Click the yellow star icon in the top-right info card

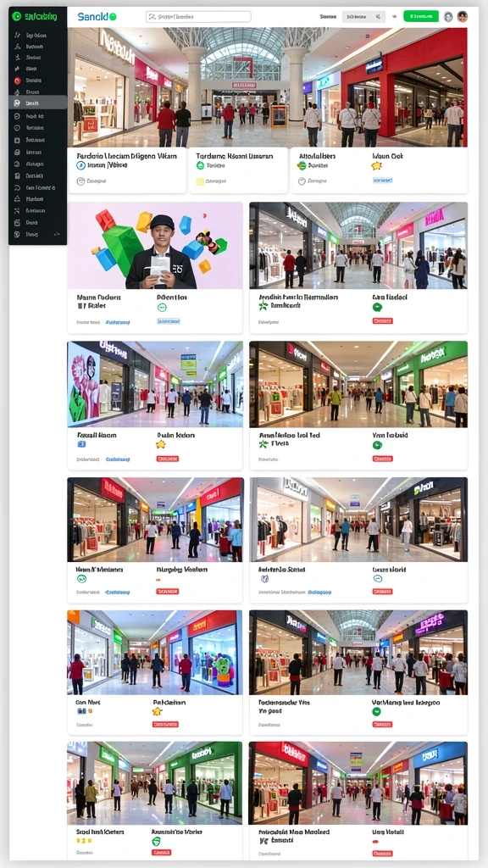tap(377, 165)
